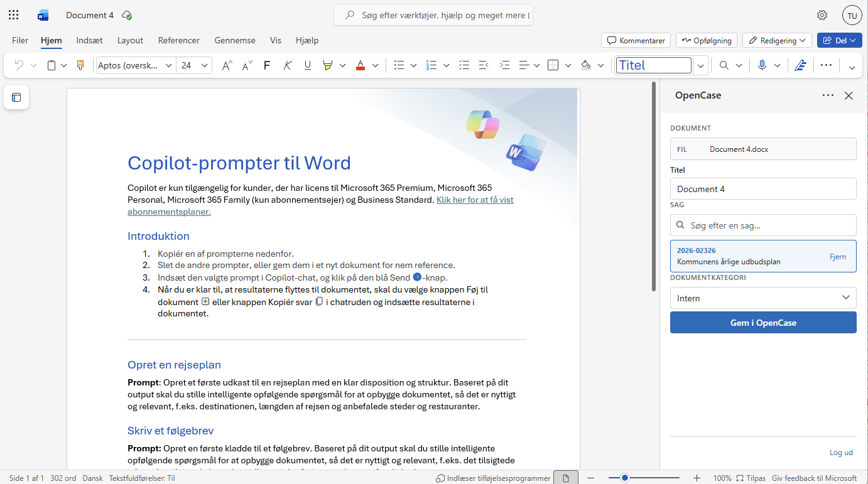The image size is (868, 484).
Task: Switch to the Indsæt tab
Action: coord(89,40)
